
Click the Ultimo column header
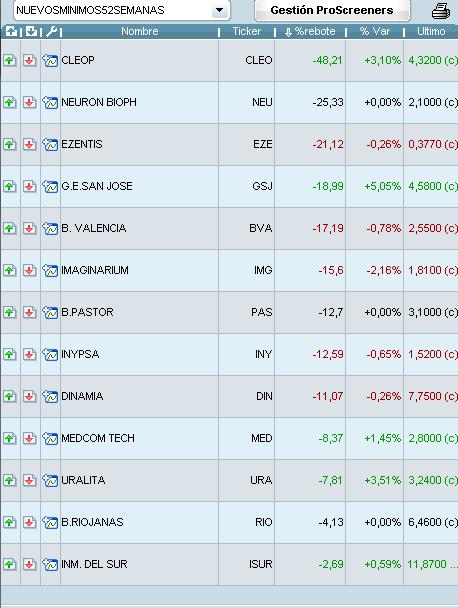431,31
